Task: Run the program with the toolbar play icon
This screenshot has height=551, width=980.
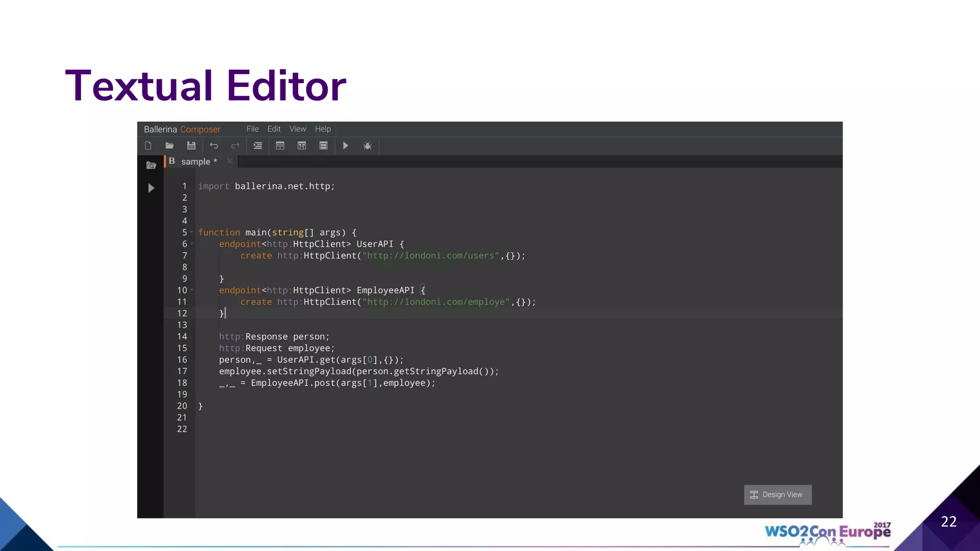Action: (345, 146)
